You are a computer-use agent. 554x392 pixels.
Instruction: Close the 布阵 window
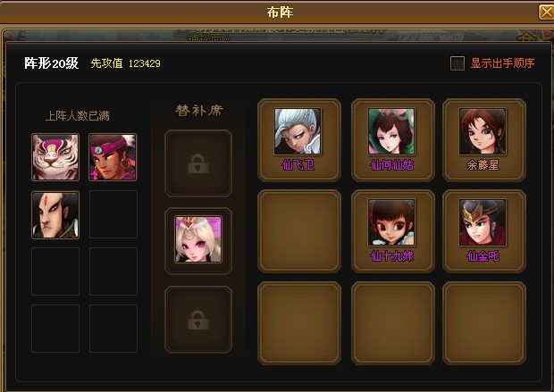click(546, 13)
